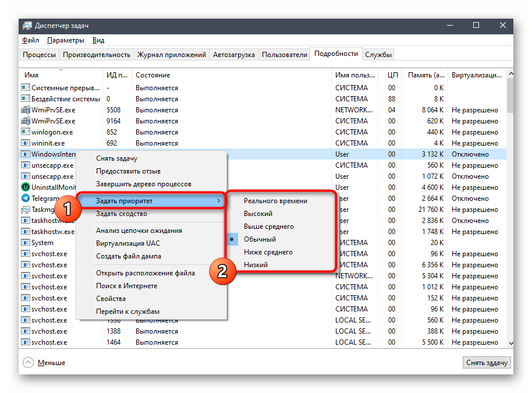Screen dimensions: 532x393
Task: Set priority to Ниже среднего
Action: [268, 252]
